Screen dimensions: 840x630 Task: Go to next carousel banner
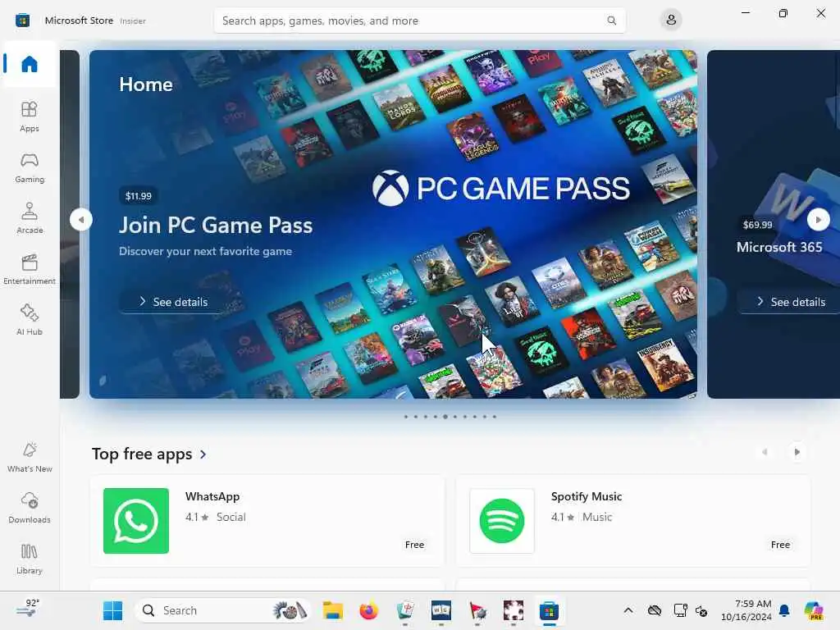click(818, 220)
